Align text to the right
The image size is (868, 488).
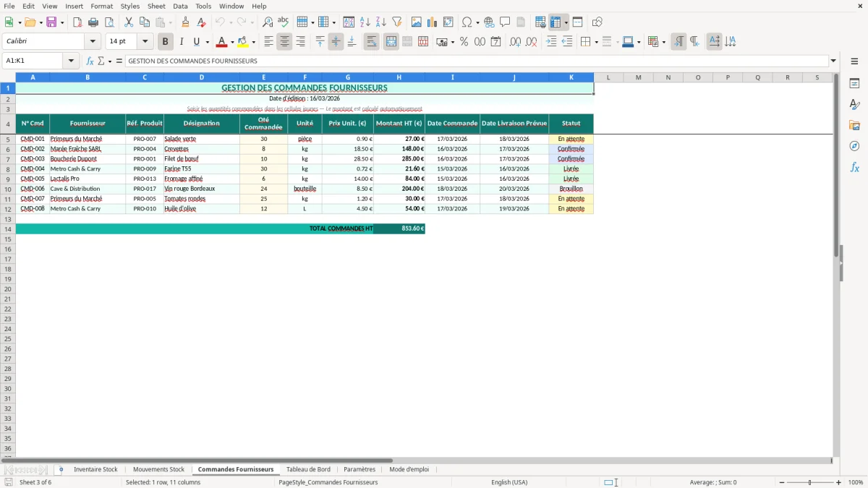(300, 42)
